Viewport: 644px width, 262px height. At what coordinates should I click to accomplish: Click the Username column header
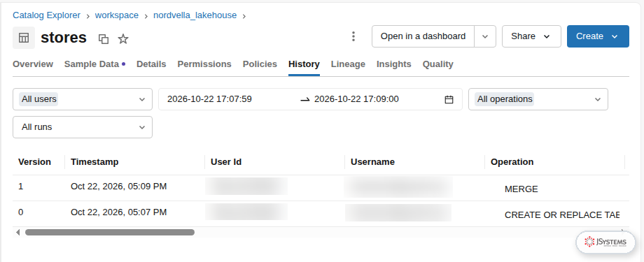pos(372,162)
